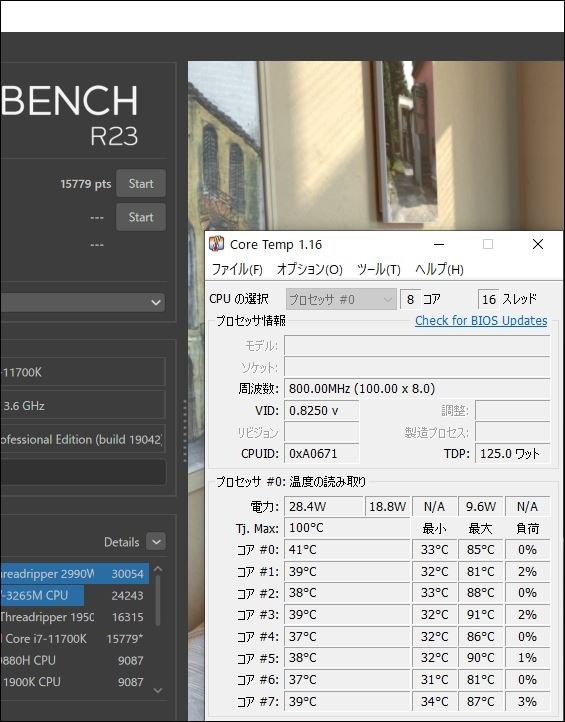Click the Start button beside 15779 pts
This screenshot has width=565, height=722.
click(x=140, y=183)
